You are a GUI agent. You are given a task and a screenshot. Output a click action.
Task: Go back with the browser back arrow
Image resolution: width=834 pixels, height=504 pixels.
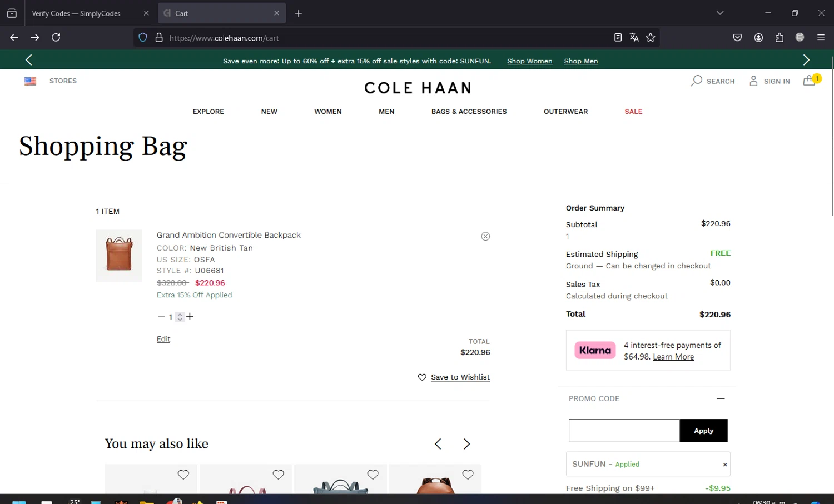[x=14, y=38]
